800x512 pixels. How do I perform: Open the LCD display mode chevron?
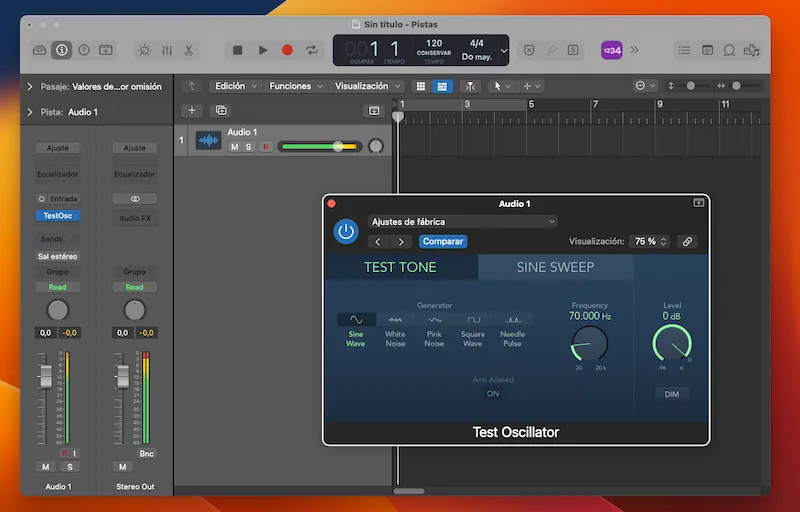point(504,50)
